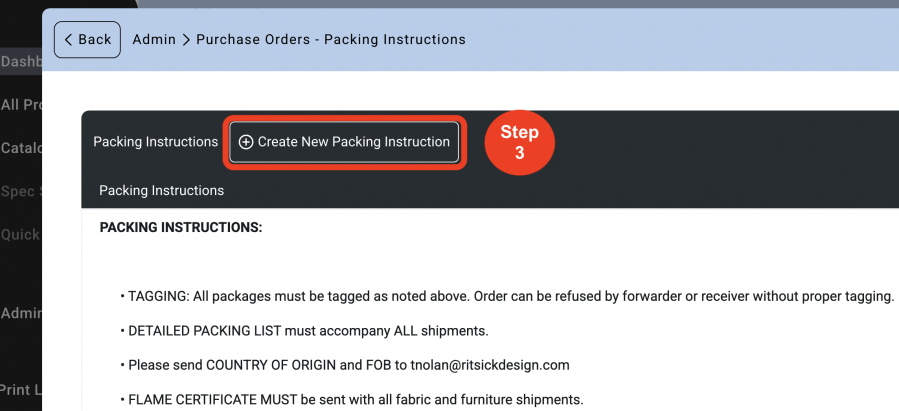The height and width of the screenshot is (411, 899).
Task: Click the TAGGING instruction line
Action: coord(507,296)
